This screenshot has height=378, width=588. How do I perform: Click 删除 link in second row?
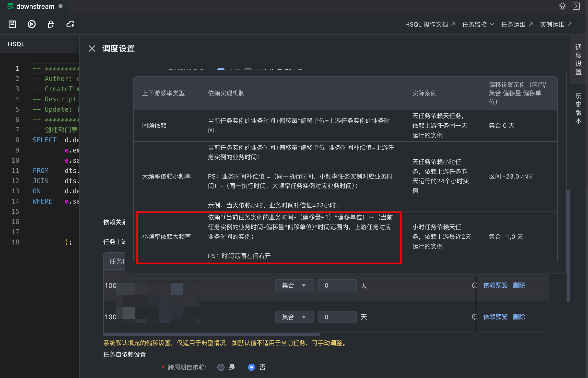[519, 317]
